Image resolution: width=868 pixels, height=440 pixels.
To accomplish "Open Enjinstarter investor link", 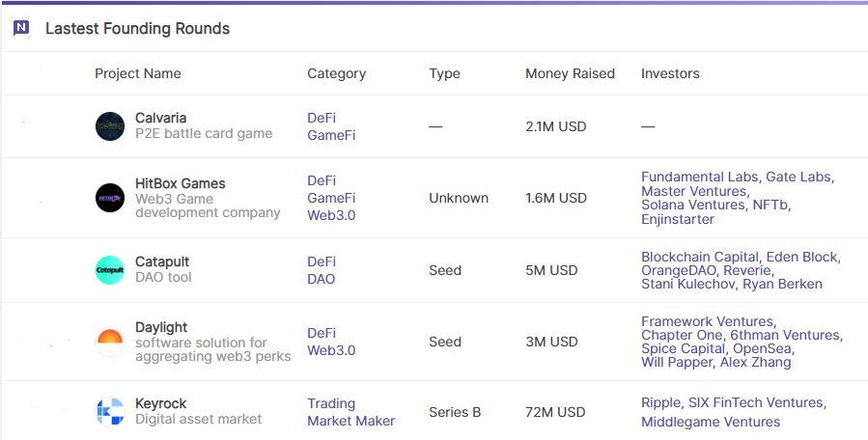I will click(678, 219).
